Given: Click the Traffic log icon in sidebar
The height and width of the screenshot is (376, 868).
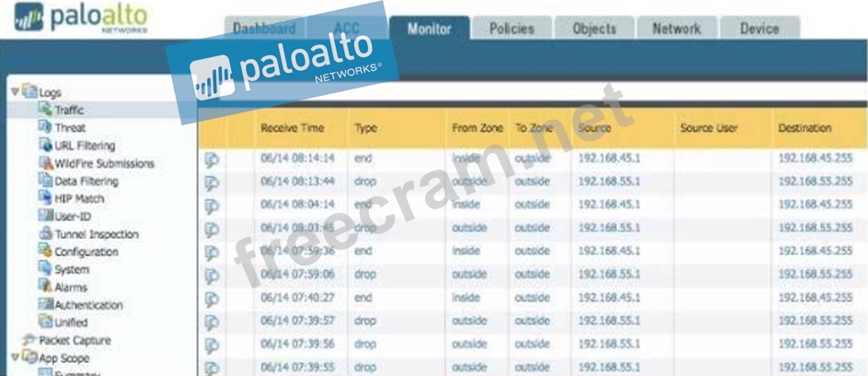Looking at the screenshot, I should [45, 110].
